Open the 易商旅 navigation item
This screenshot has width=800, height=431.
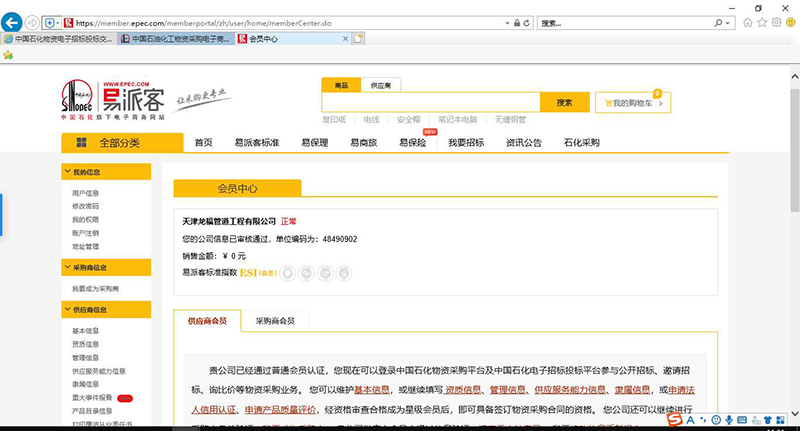pos(364,143)
